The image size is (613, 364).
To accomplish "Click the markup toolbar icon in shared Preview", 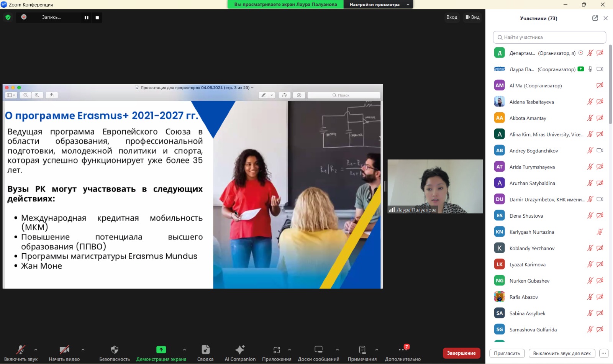I will pyautogui.click(x=299, y=95).
